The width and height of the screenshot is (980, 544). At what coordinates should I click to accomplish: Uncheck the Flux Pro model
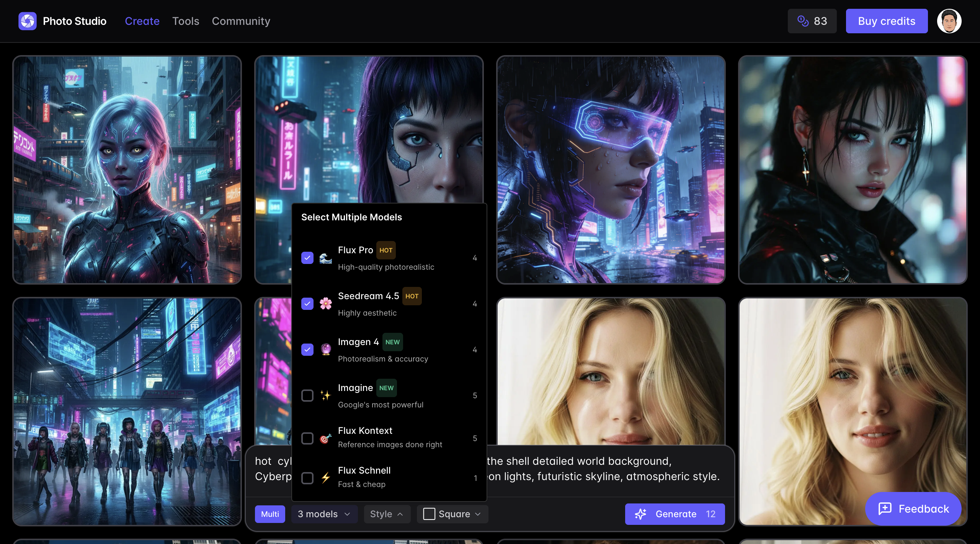pyautogui.click(x=307, y=258)
